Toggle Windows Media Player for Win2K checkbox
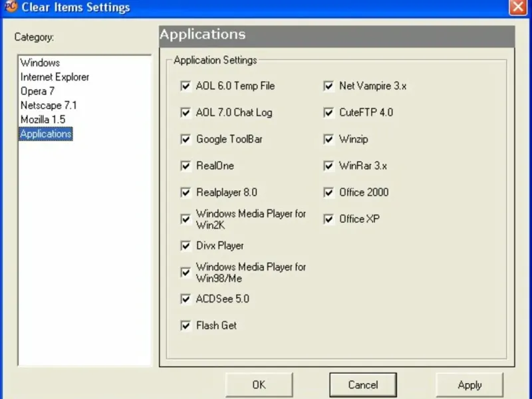Viewport: 532px width, 399px height. (x=186, y=219)
